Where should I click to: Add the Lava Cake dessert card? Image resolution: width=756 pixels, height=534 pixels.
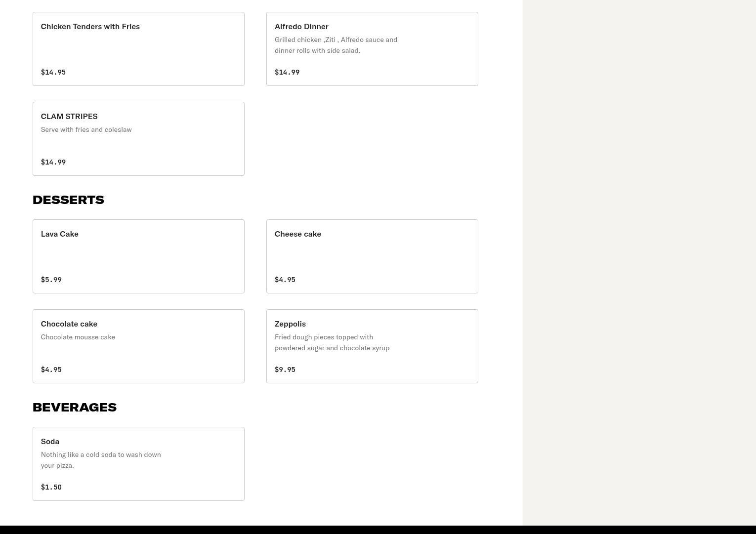pos(138,256)
